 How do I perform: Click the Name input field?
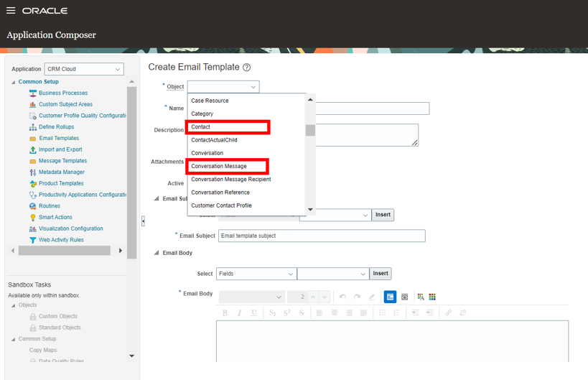[x=373, y=108]
